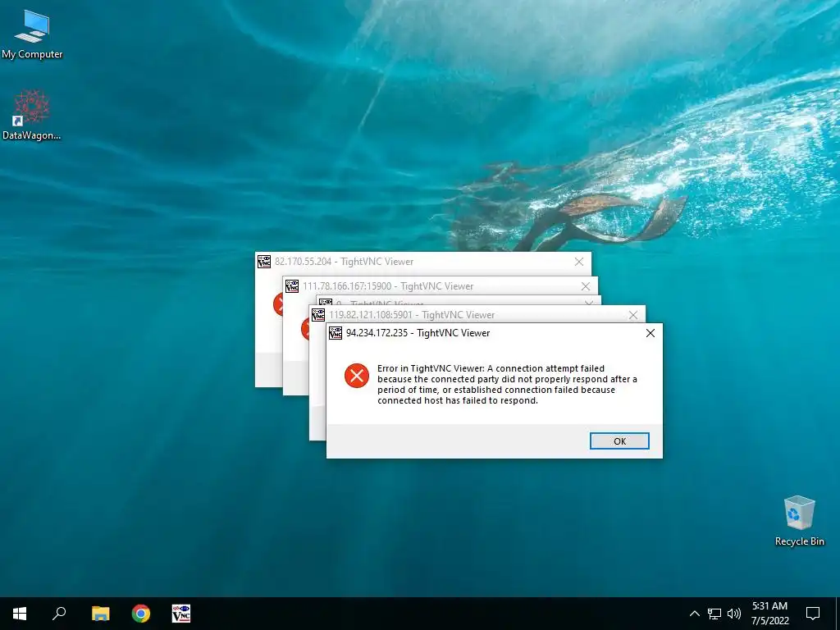Open the volume speaker tray icon
Image resolution: width=840 pixels, height=630 pixels.
734,614
